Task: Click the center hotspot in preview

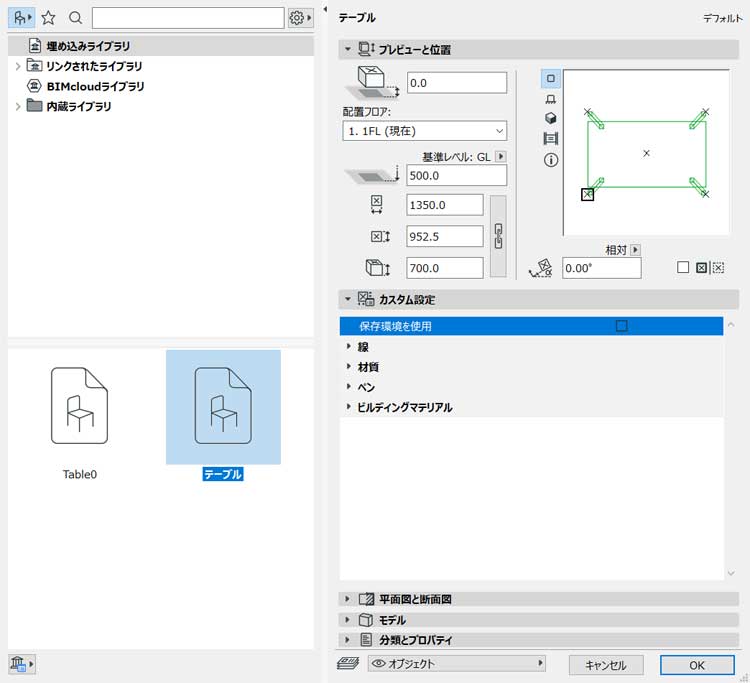Action: click(x=646, y=153)
